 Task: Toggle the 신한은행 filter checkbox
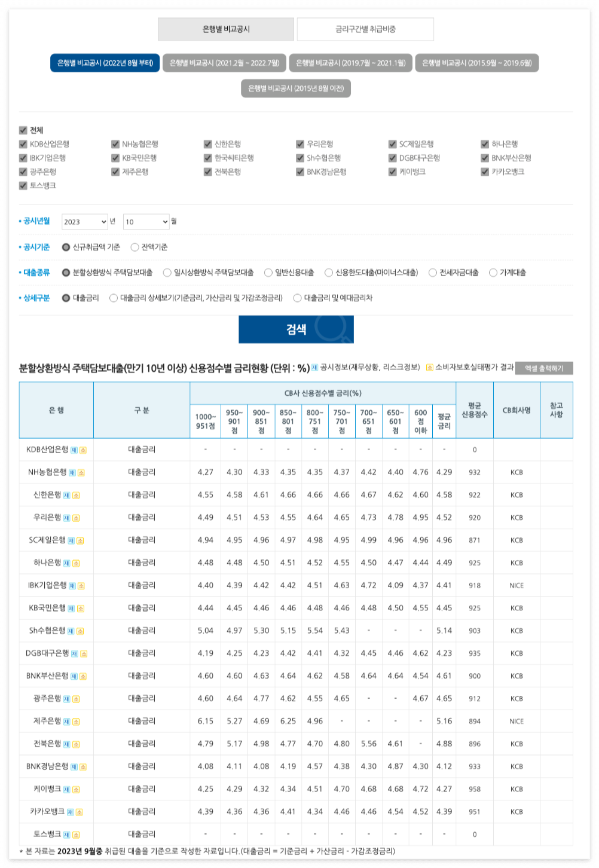[208, 144]
